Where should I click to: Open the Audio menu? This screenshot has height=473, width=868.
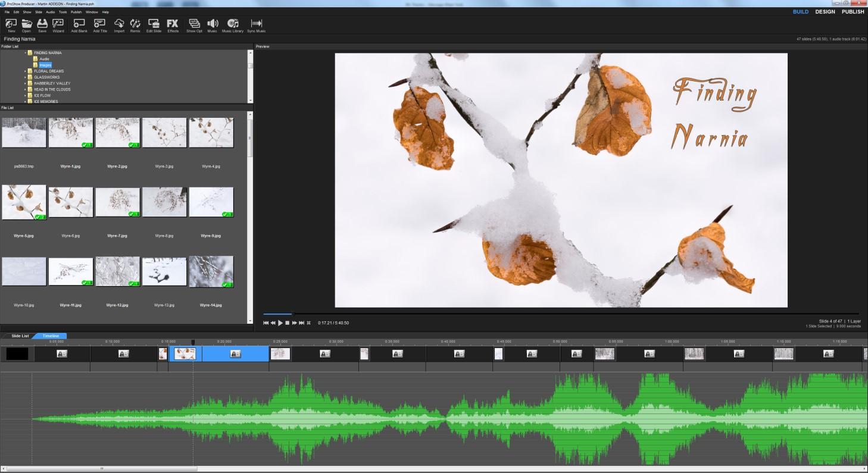click(x=51, y=12)
